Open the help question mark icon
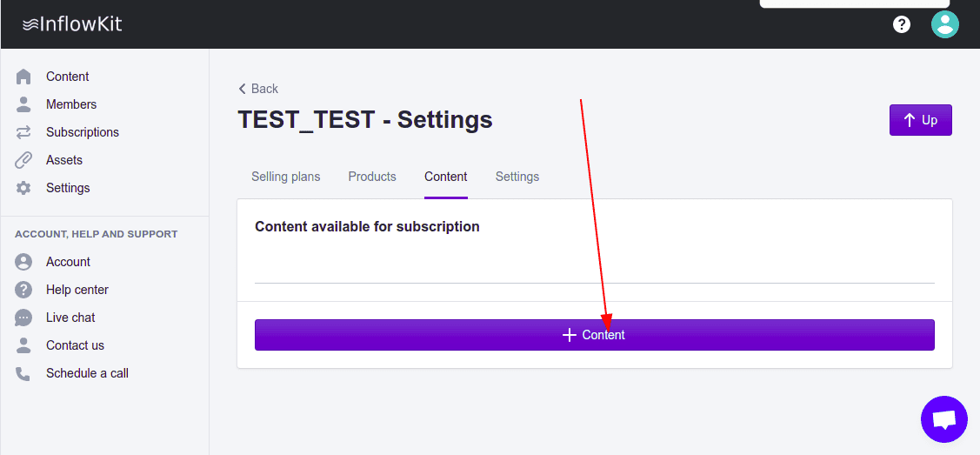This screenshot has width=980, height=455. (902, 24)
